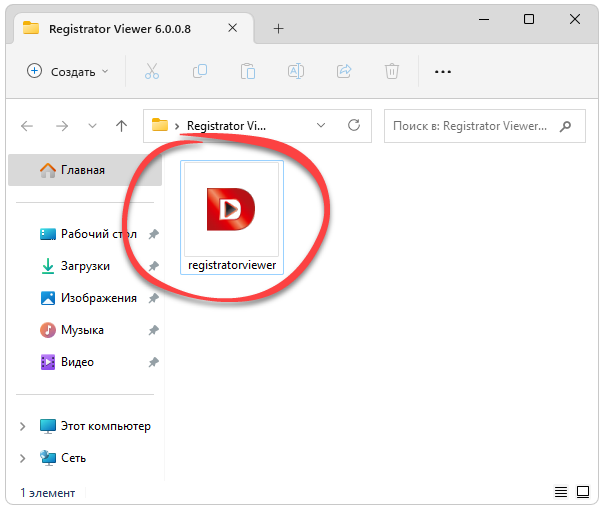This screenshot has height=512, width=603.
Task: Switch to details list view
Action: (561, 492)
